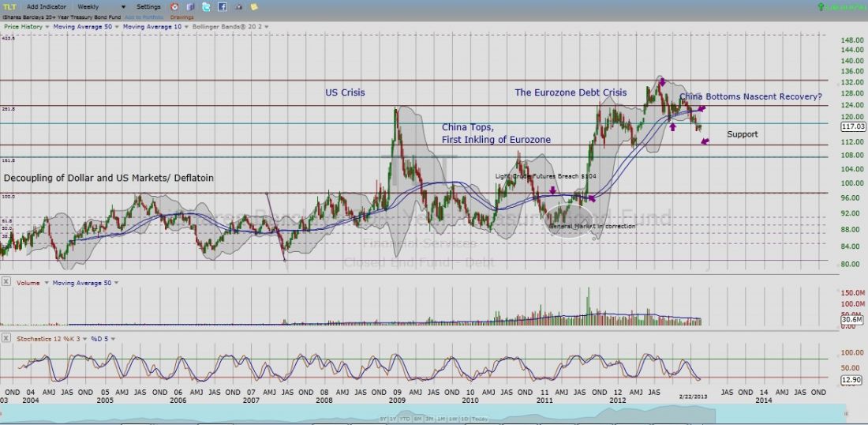The image size is (868, 425).
Task: Click the Twitter share icon
Action: [x=206, y=6]
